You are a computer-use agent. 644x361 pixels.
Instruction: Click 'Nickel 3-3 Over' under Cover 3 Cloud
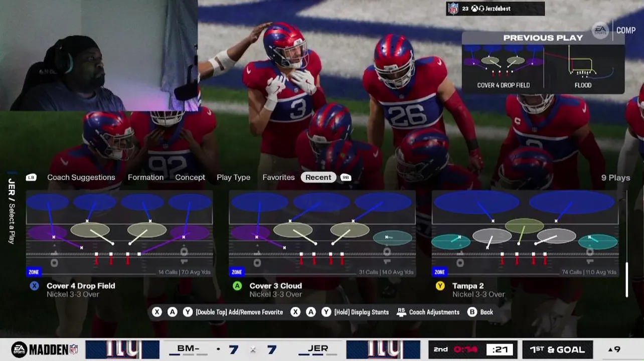276,294
